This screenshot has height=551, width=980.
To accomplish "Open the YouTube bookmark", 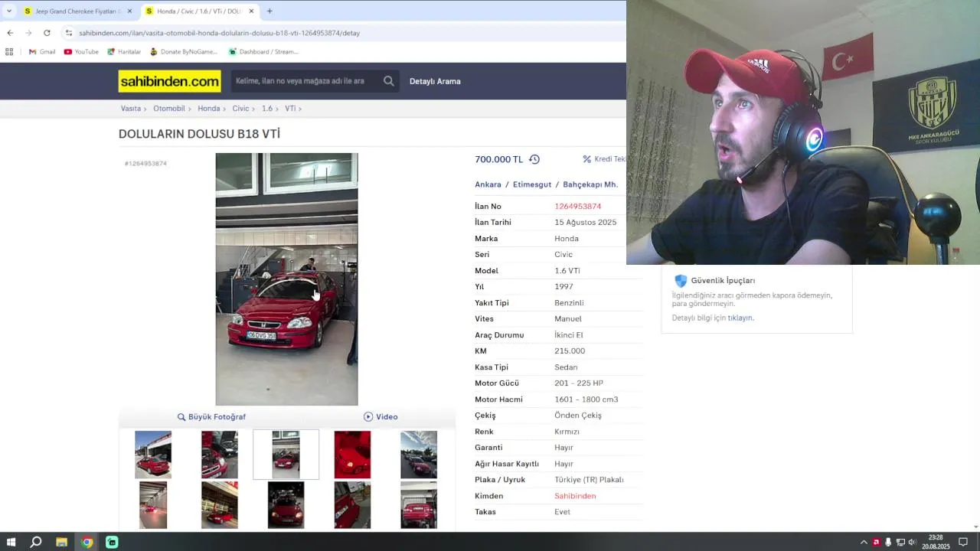I will [81, 52].
